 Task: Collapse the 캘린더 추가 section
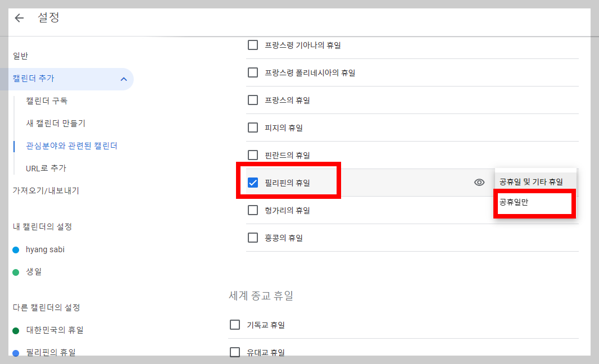coord(123,79)
